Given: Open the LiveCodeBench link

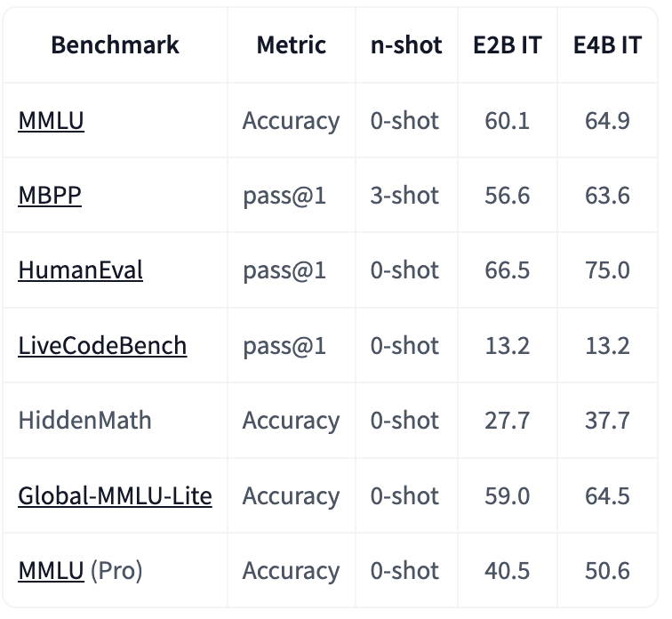Looking at the screenshot, I should pyautogui.click(x=102, y=346).
